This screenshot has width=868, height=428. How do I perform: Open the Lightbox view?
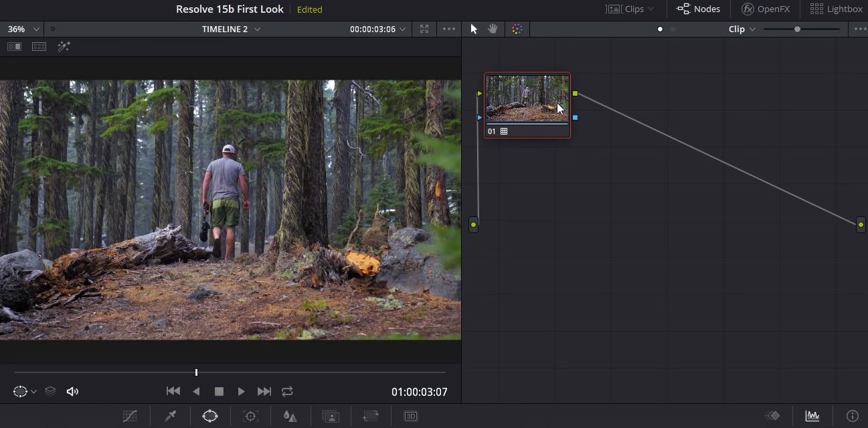pyautogui.click(x=836, y=9)
